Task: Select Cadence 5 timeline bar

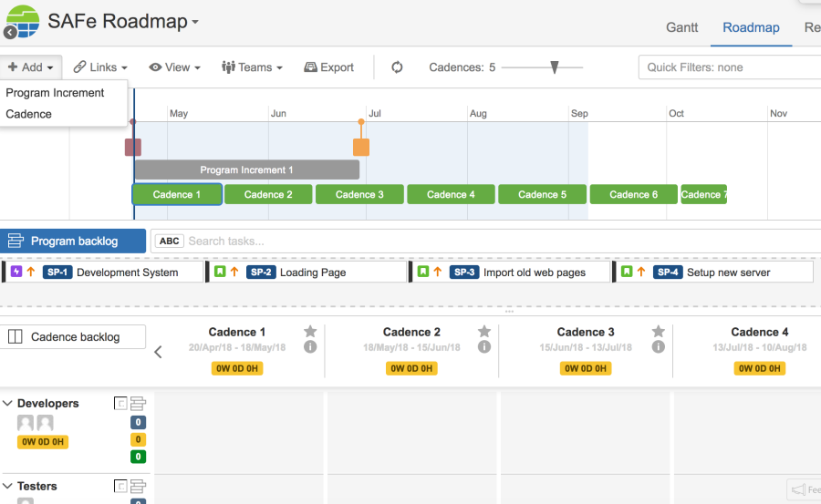Action: click(543, 194)
